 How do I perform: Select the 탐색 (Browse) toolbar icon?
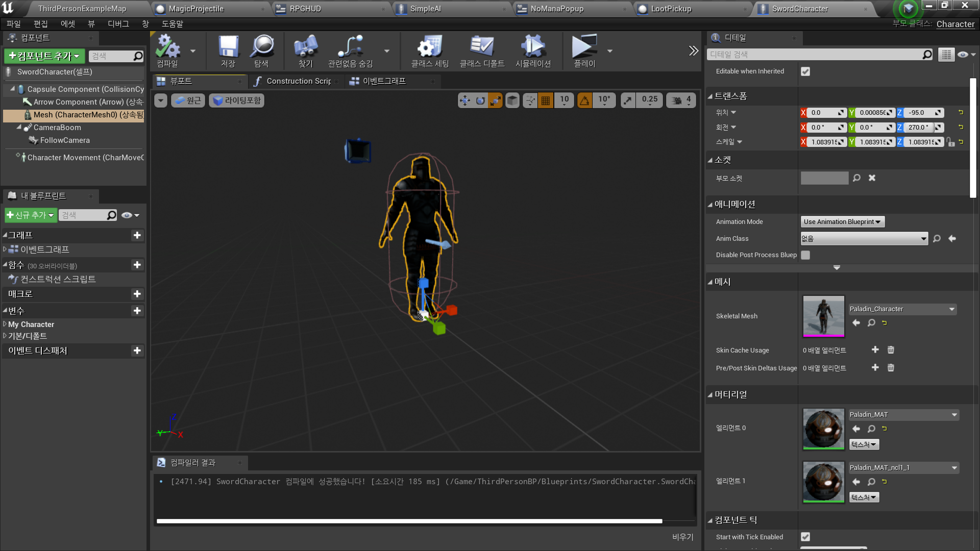point(262,51)
